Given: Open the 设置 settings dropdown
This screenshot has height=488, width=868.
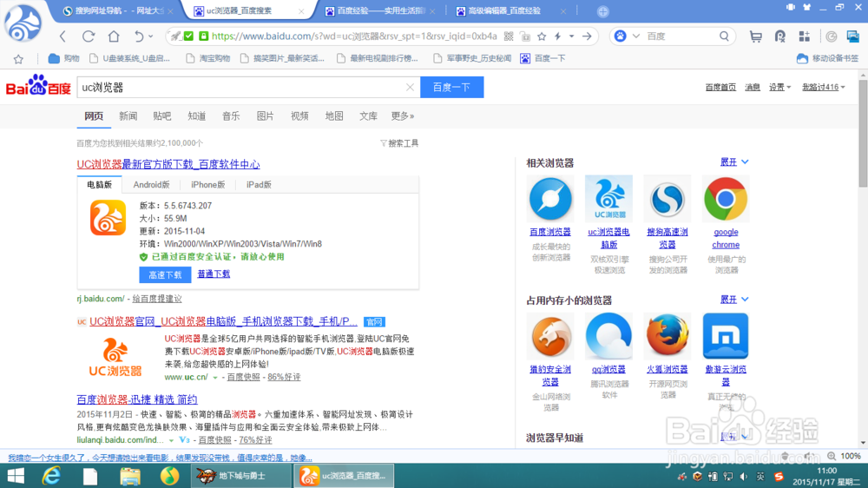Looking at the screenshot, I should click(x=779, y=88).
